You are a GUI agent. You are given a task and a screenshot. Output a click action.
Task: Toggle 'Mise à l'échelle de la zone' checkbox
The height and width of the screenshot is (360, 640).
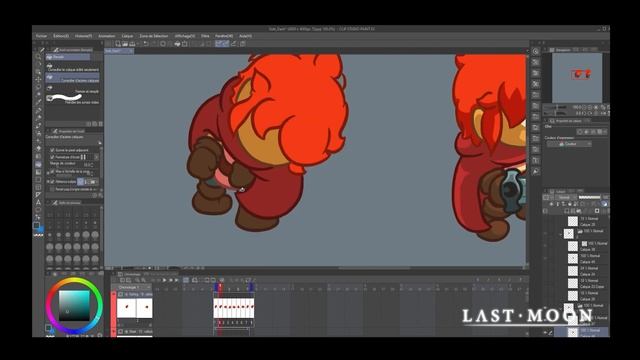coord(52,172)
